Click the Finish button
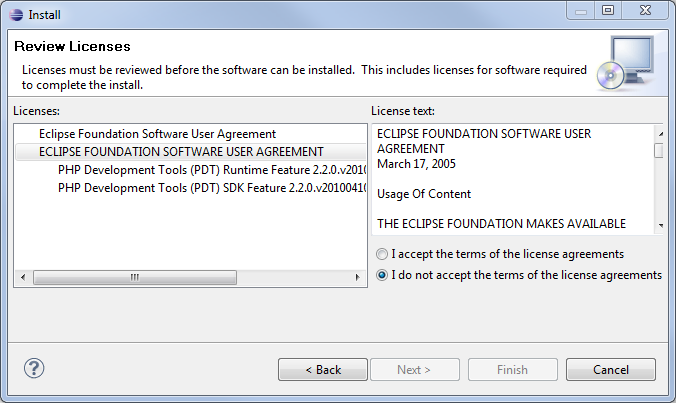This screenshot has height=403, width=676. point(512,370)
